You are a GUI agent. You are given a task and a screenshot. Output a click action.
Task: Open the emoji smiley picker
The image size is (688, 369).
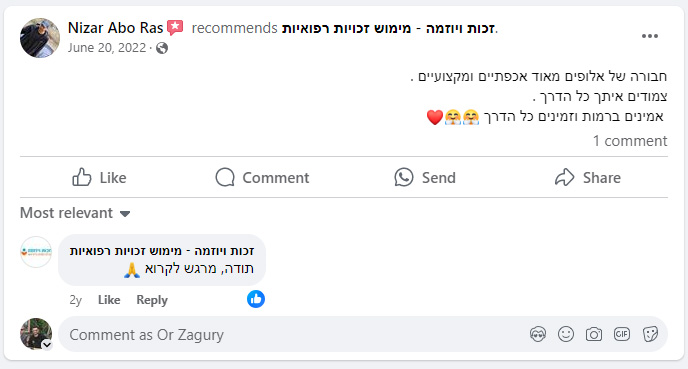point(566,334)
